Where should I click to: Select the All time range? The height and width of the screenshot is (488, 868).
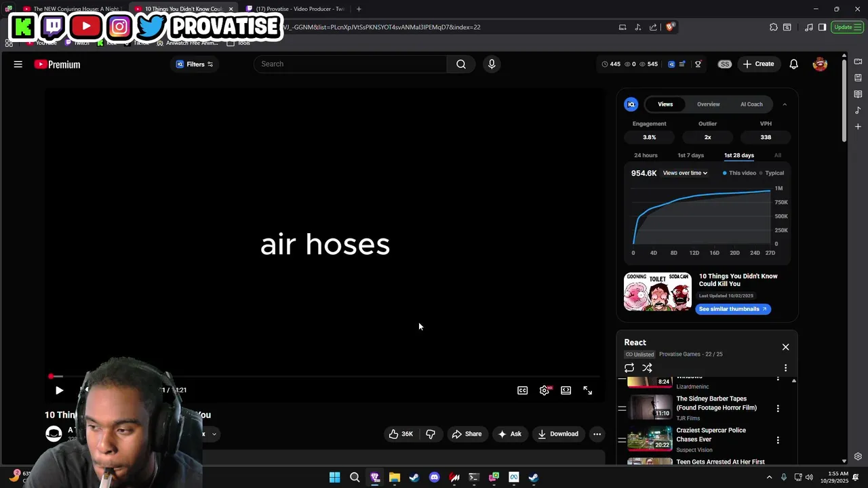pos(778,155)
